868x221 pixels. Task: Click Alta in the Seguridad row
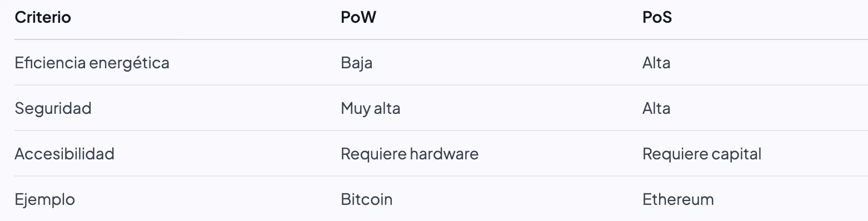656,108
